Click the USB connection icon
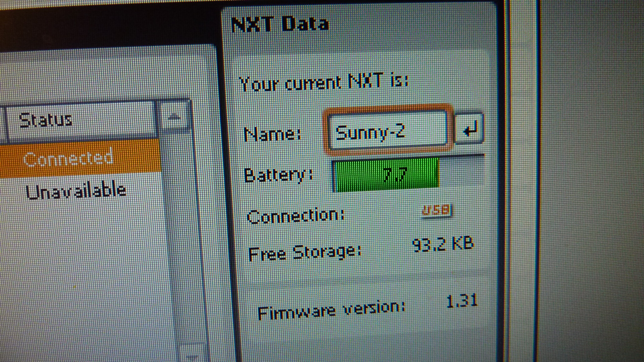The width and height of the screenshot is (644, 362). pyautogui.click(x=436, y=210)
